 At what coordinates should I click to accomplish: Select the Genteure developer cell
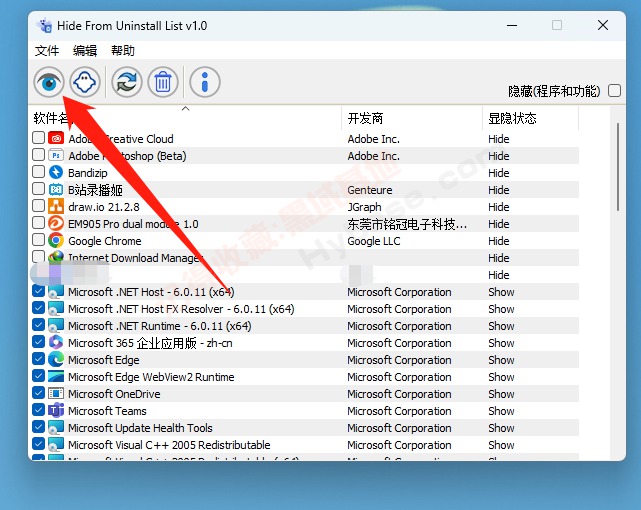point(370,190)
